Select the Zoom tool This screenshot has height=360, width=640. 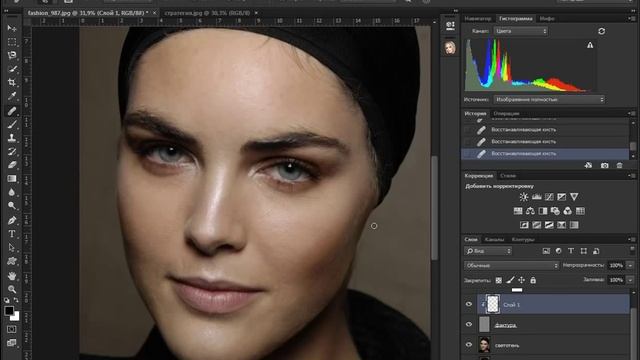(12, 289)
